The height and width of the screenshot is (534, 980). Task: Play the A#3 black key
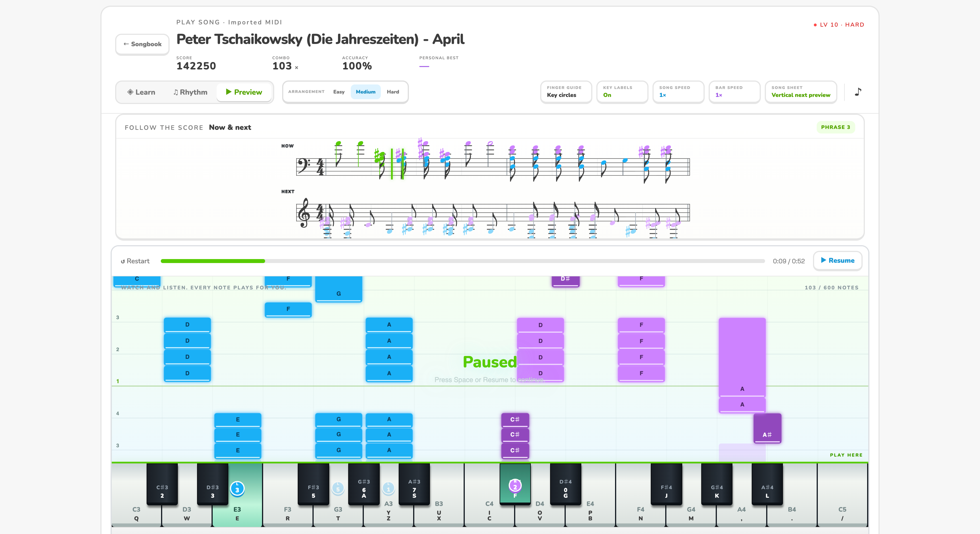[x=414, y=484]
